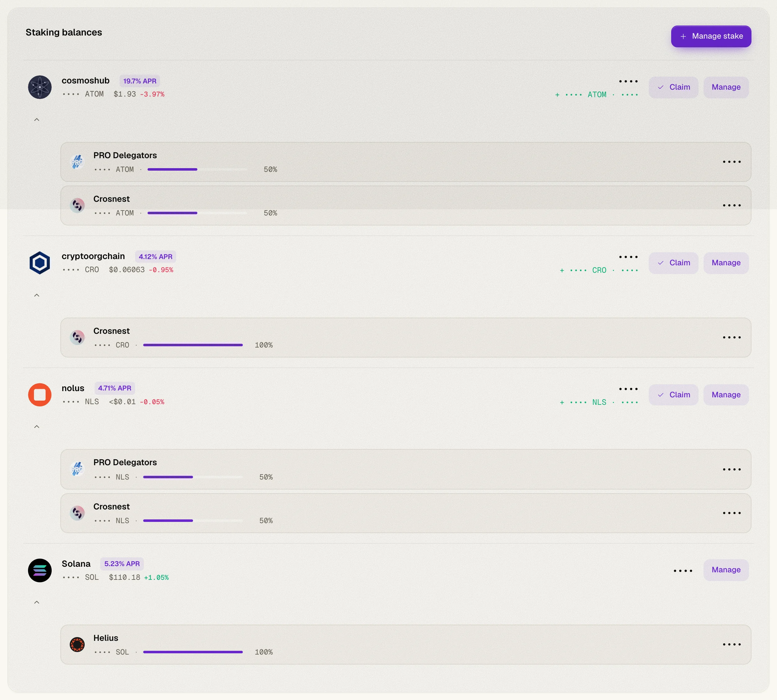Screen dimensions: 777x700
Task: Click the cosmoshub chain name
Action: click(x=85, y=80)
